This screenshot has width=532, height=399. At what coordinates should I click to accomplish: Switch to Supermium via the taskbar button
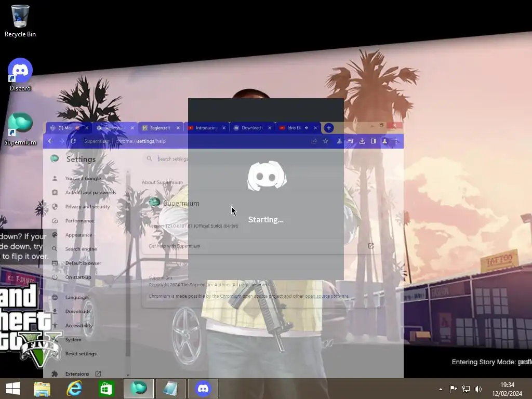pos(138,389)
